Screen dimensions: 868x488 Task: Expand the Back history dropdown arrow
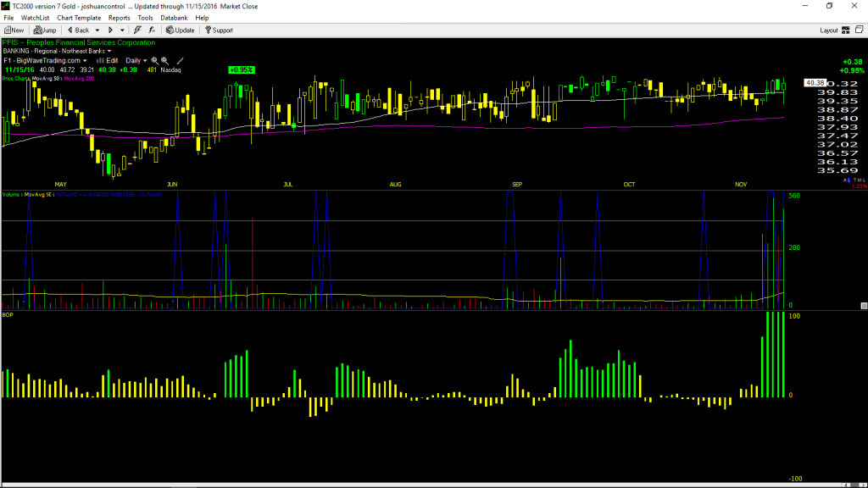pos(97,30)
